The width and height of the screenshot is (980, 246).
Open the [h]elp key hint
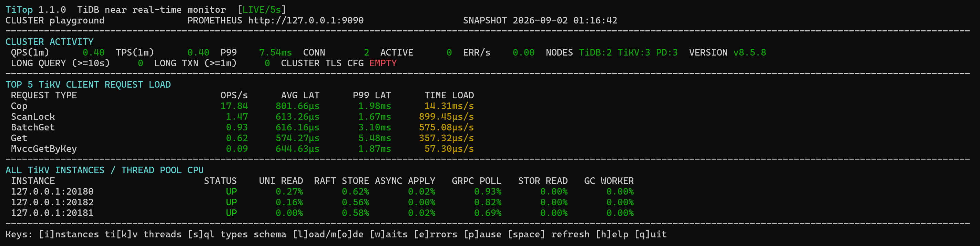coord(612,234)
